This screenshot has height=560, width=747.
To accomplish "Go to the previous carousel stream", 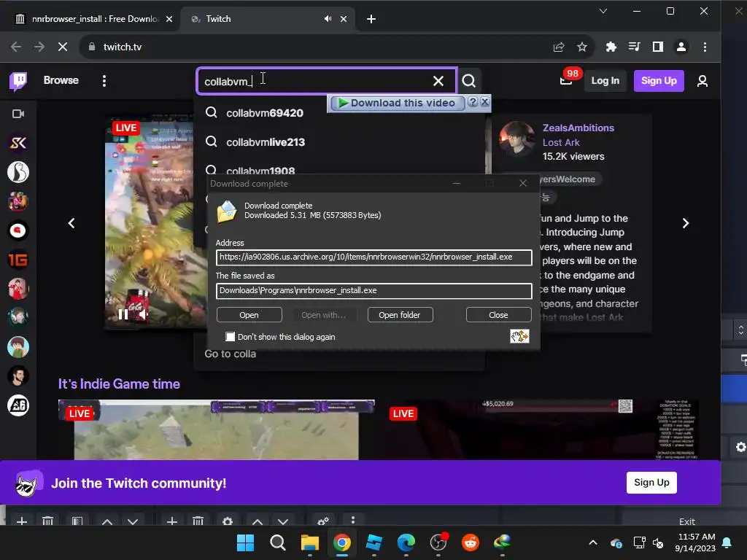I will coord(71,223).
